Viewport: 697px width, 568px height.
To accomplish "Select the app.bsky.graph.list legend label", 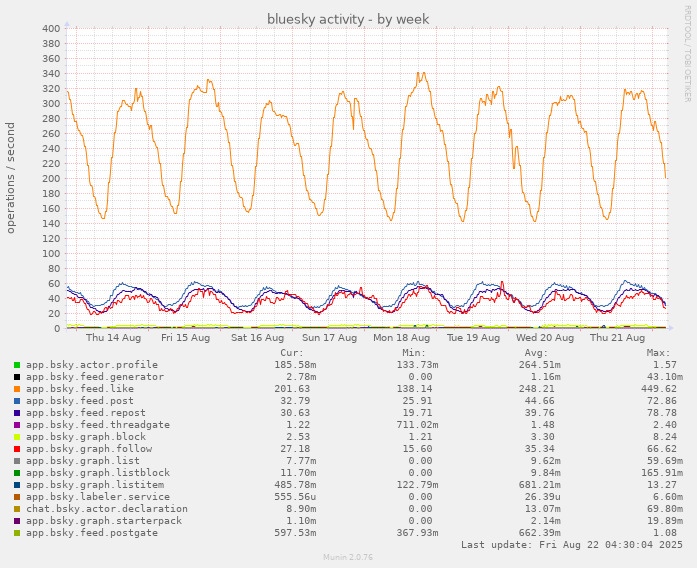I will (83, 461).
